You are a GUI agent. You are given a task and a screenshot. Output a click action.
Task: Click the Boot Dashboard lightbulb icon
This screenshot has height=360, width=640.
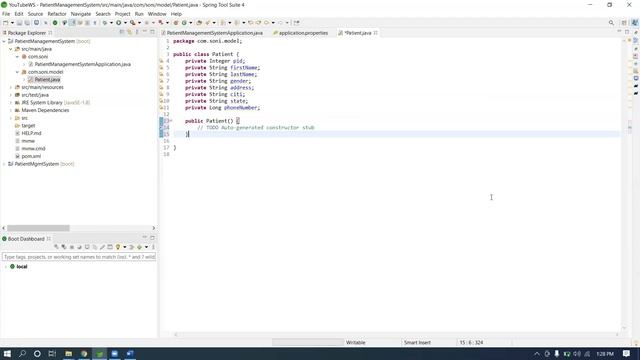(118, 247)
